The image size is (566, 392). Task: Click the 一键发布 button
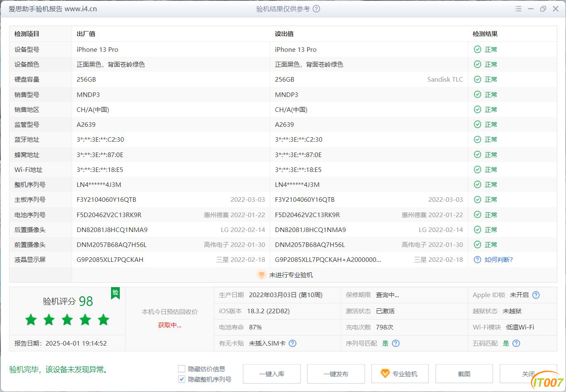point(336,374)
